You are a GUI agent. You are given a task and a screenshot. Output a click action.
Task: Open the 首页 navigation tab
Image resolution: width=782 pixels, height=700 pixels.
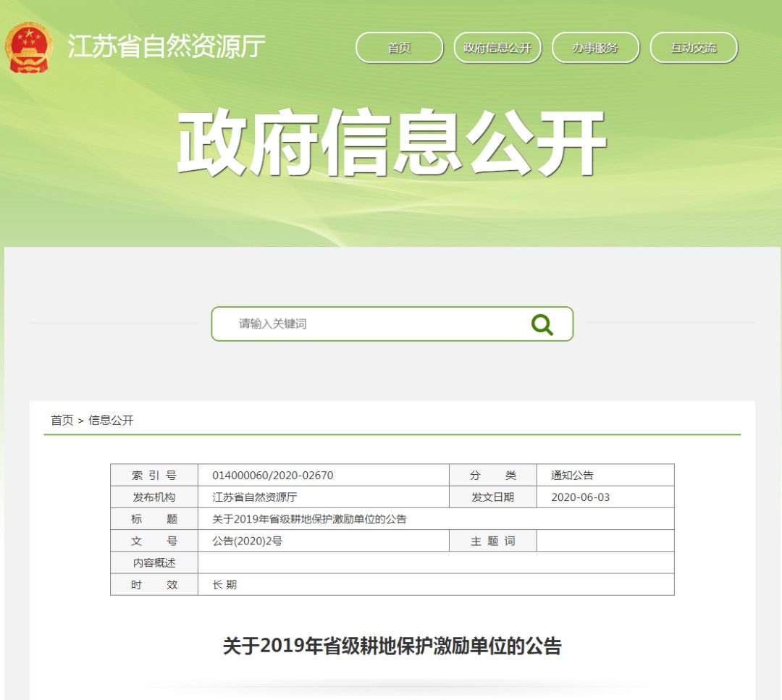point(399,48)
